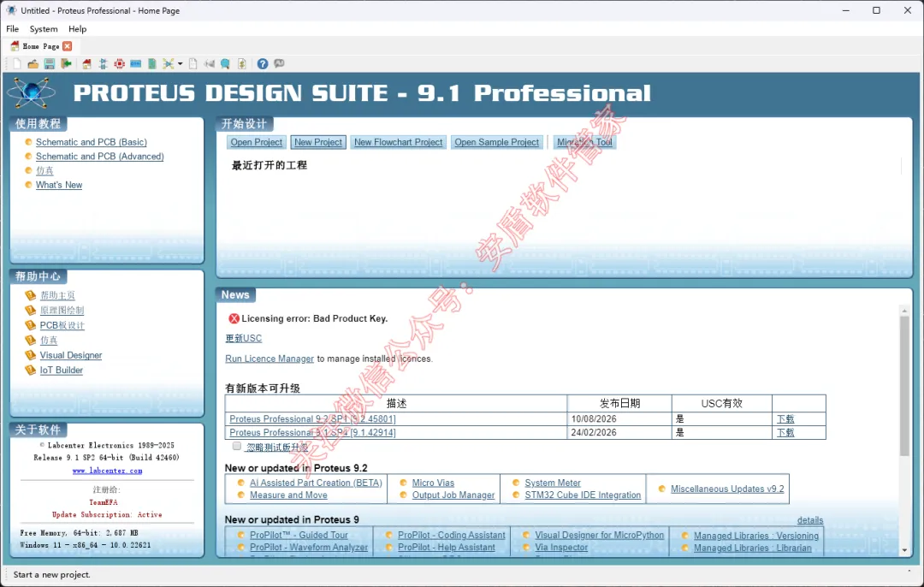Click the grey chat bubble toolbar icon
Image resolution: width=924 pixels, height=587 pixels.
point(279,63)
